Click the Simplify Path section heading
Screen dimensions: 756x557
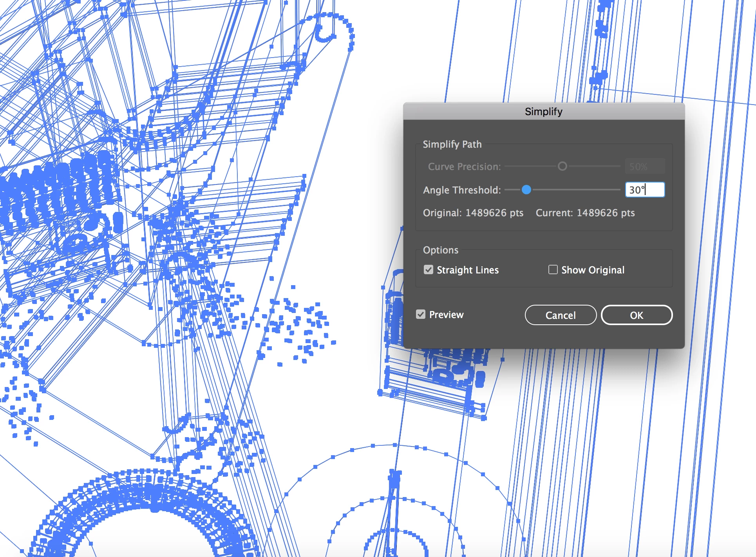(x=452, y=145)
